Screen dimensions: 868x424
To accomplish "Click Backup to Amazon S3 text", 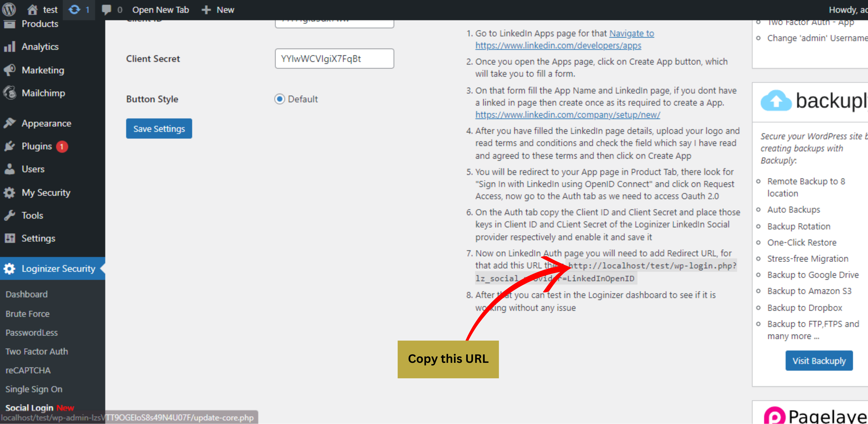I will (809, 291).
